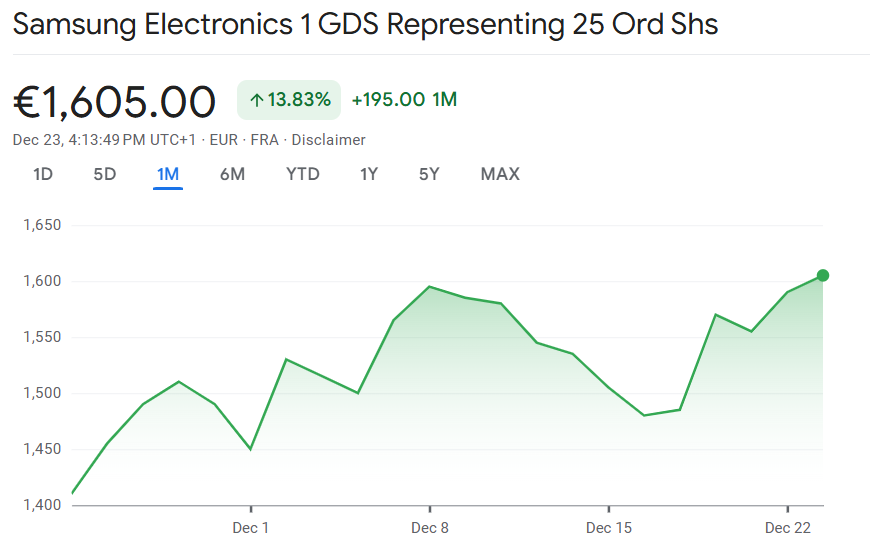Open the Disclaimer link
This screenshot has height=541, width=870.
pos(329,140)
